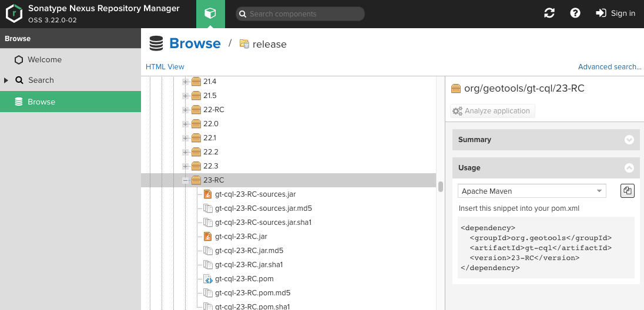This screenshot has height=310, width=644.
Task: Click the gt-cql-23-RC.jar file icon
Action: [208, 237]
